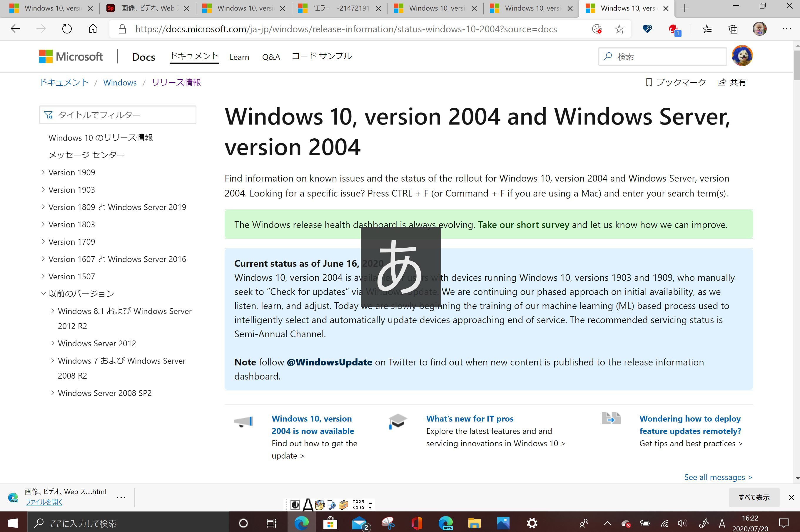The height and width of the screenshot is (532, 800).
Task: Open the Settings and more menu
Action: coord(786,29)
